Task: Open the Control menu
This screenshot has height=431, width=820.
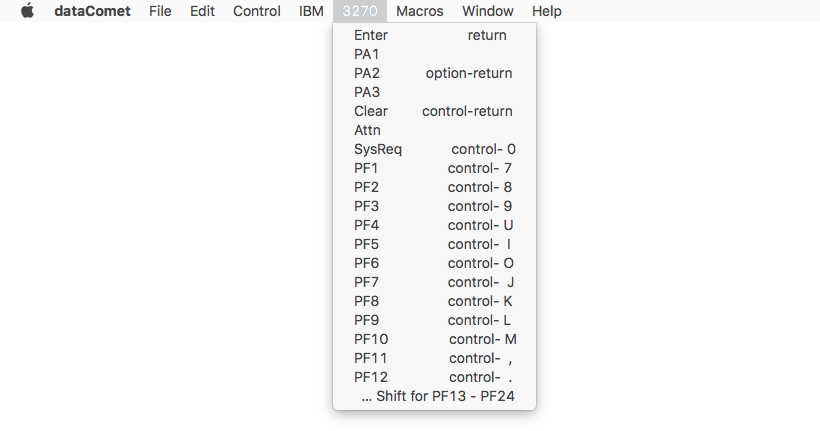Action: point(257,11)
